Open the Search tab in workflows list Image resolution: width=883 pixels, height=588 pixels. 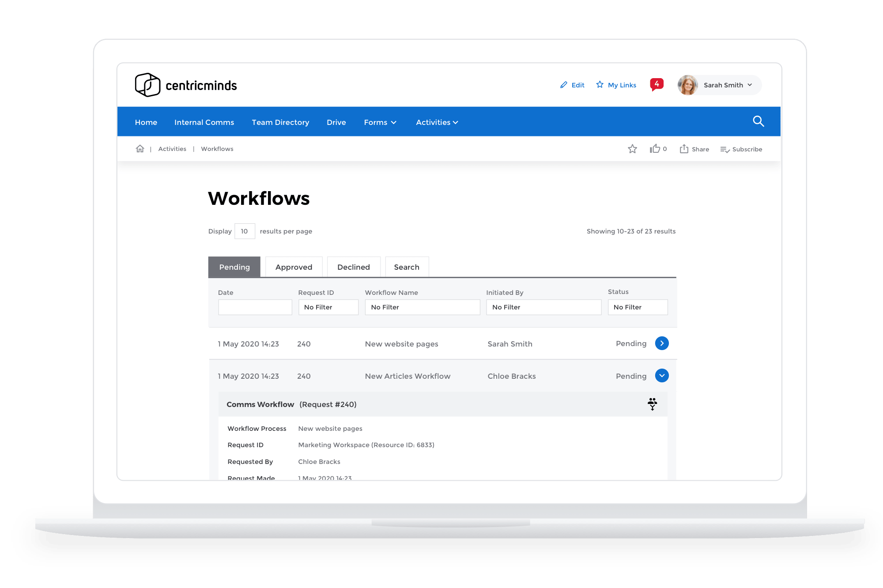[x=406, y=267]
